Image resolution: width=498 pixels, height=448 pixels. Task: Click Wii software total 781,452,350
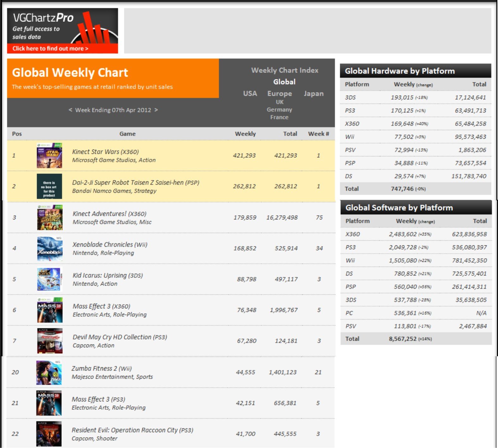[x=470, y=261]
